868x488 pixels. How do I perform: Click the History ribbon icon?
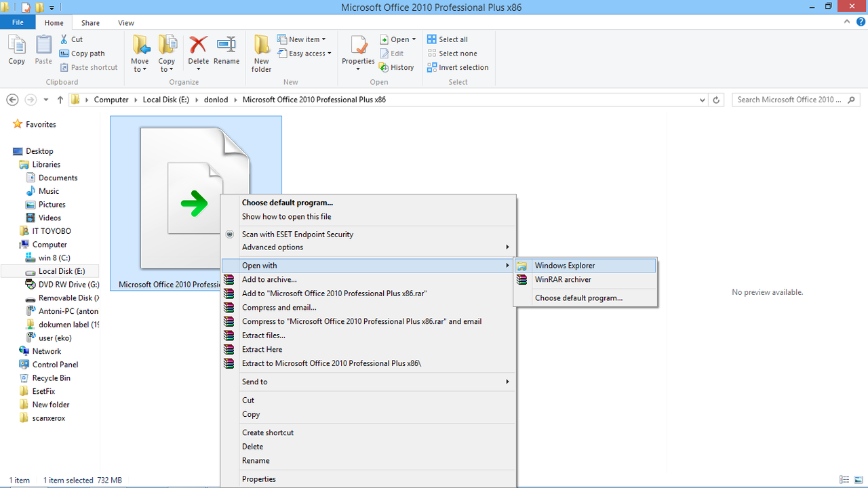tap(384, 67)
